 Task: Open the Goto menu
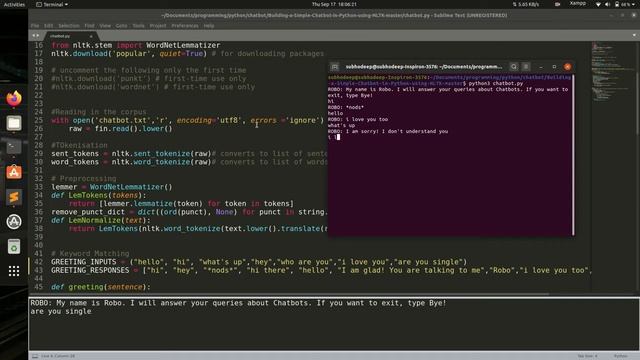(121, 25)
